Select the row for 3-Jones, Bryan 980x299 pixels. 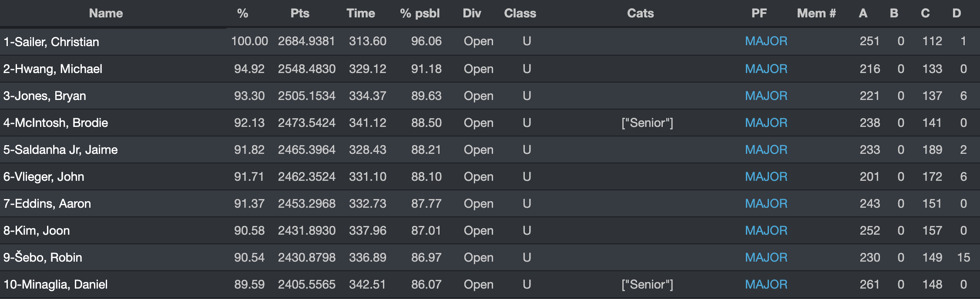click(45, 96)
